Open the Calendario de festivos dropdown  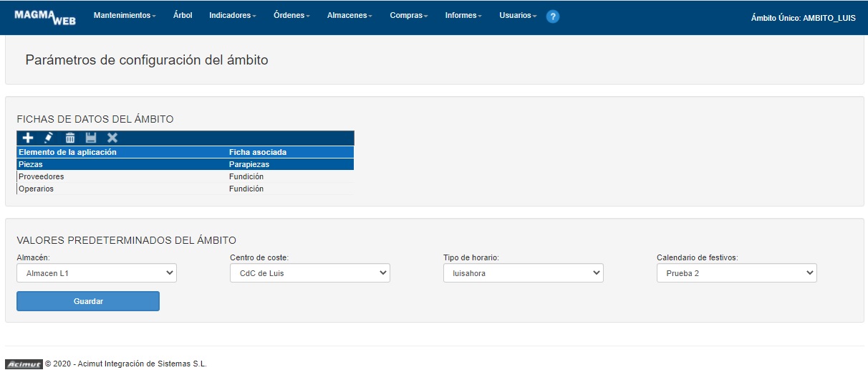tap(736, 273)
